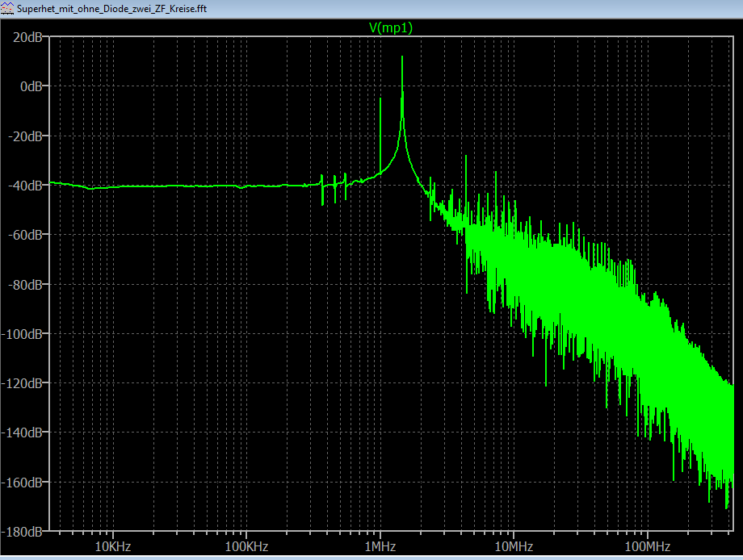
Task: Select the 100MHz frequency axis label
Action: coord(648,546)
